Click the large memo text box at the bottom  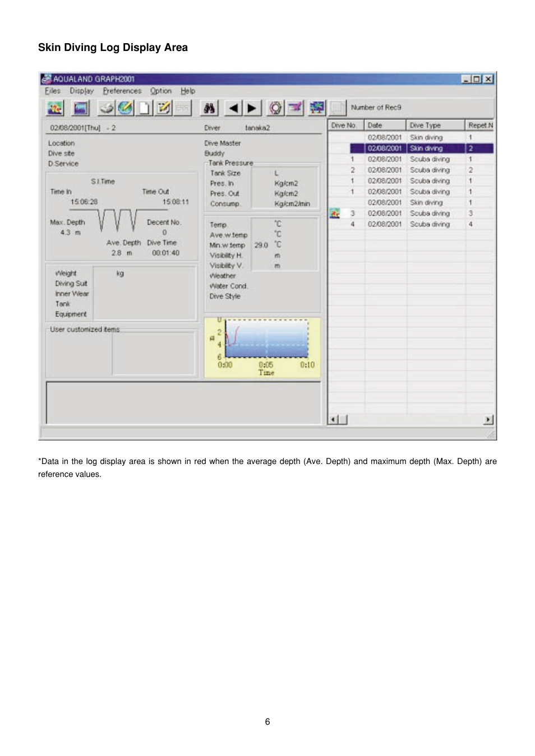[183, 403]
